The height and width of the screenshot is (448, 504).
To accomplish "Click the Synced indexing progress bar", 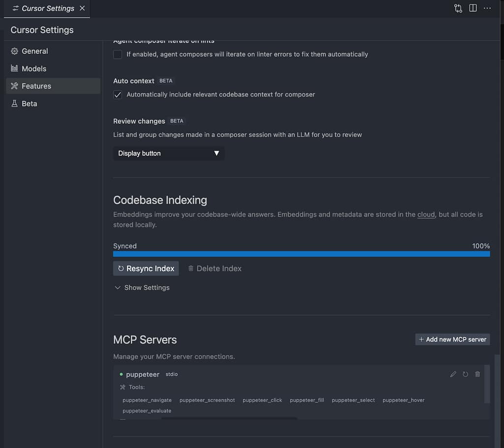I will [x=301, y=254].
